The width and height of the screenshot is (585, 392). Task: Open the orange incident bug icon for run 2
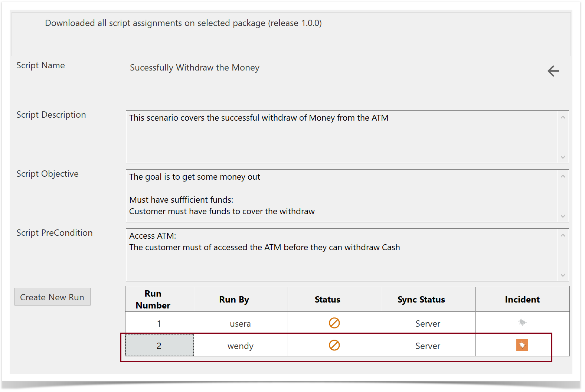click(x=522, y=345)
